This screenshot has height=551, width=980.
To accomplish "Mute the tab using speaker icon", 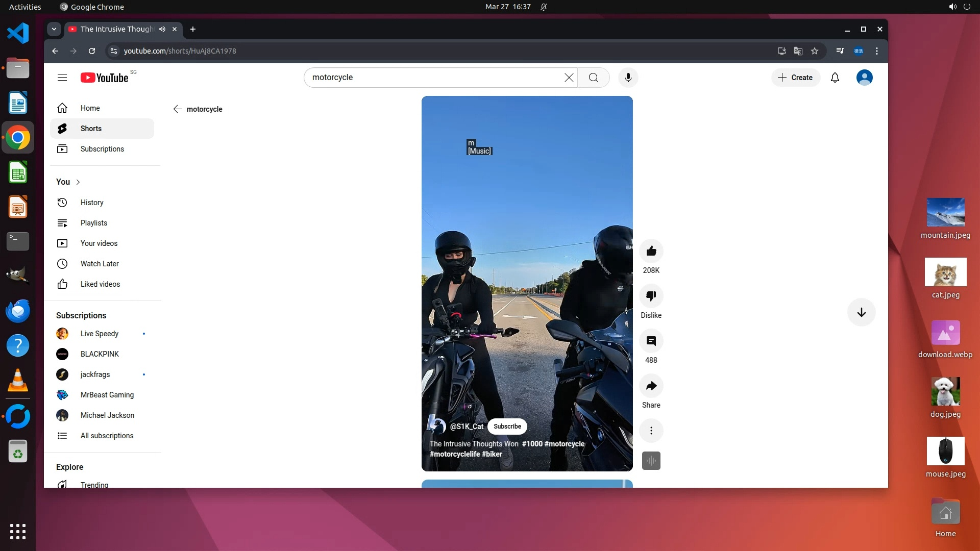I will 162,29.
